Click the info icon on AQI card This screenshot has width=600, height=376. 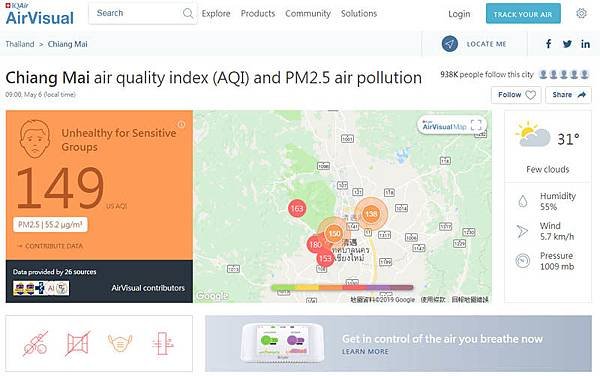pyautogui.click(x=181, y=124)
